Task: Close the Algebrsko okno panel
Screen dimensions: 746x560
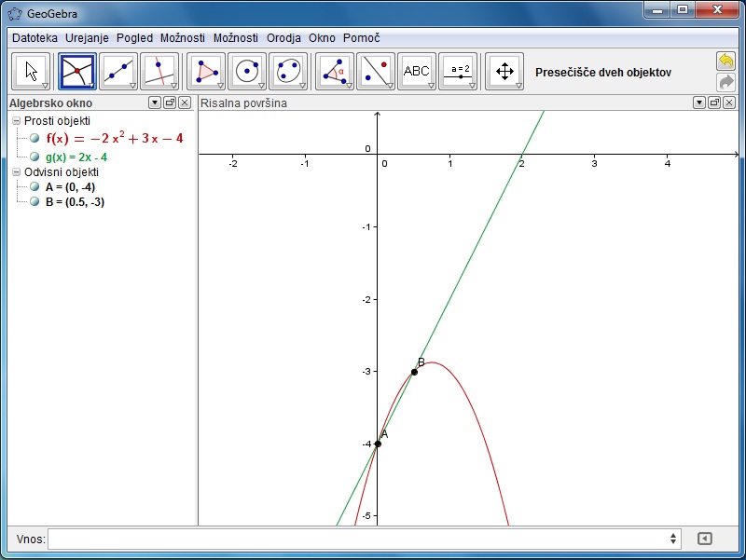Action: click(185, 102)
